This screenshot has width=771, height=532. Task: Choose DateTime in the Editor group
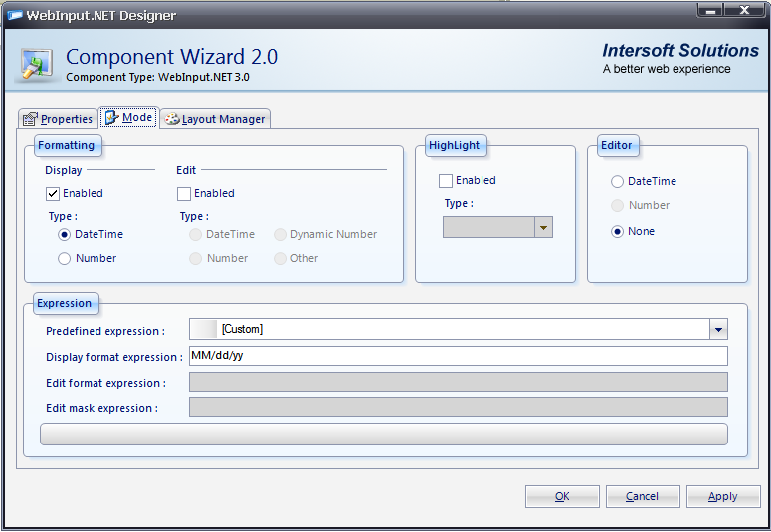(x=618, y=182)
